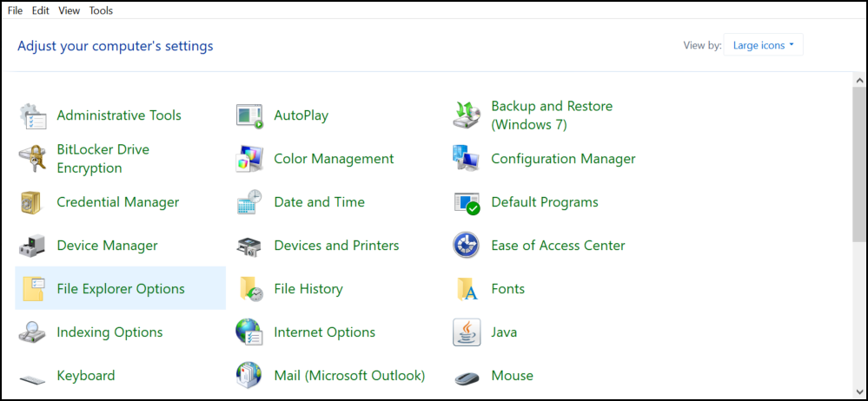
Task: Open the Java coffee cup icon
Action: point(467,332)
